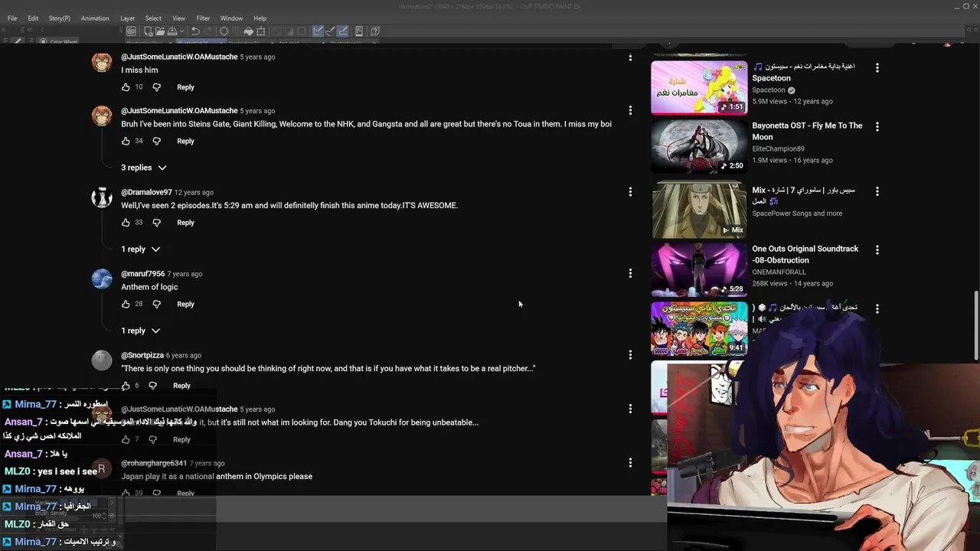Click Snortpizza's profile avatar

(x=102, y=360)
